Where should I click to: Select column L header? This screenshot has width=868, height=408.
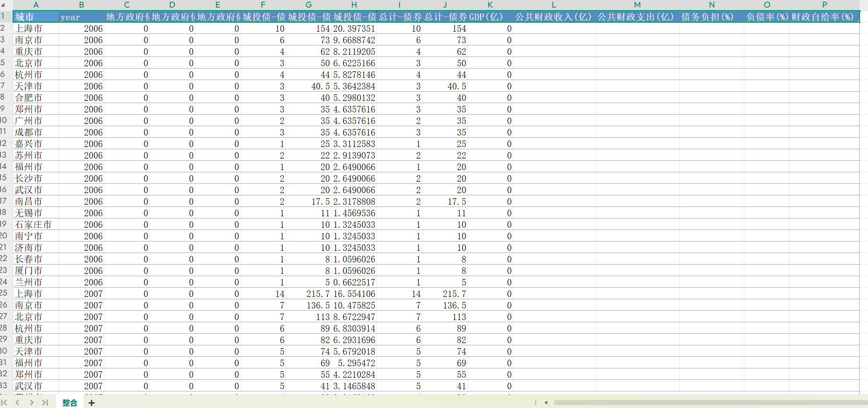pos(554,5)
